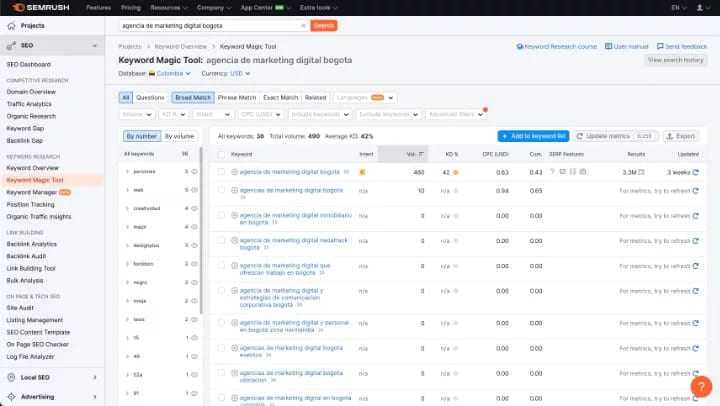This screenshot has width=720, height=406.
Task: Toggle eye icon for 'personas' keyword group
Action: 194,171
